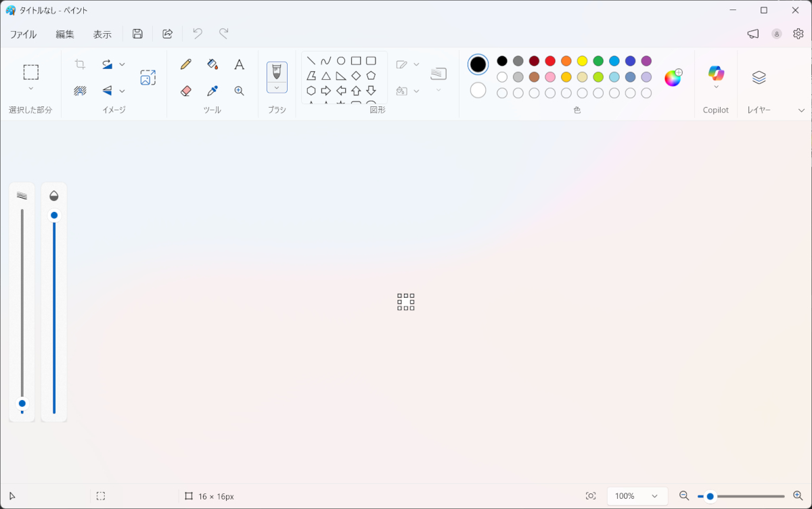The image size is (812, 509).
Task: Click the fit to window icon
Action: (x=591, y=496)
